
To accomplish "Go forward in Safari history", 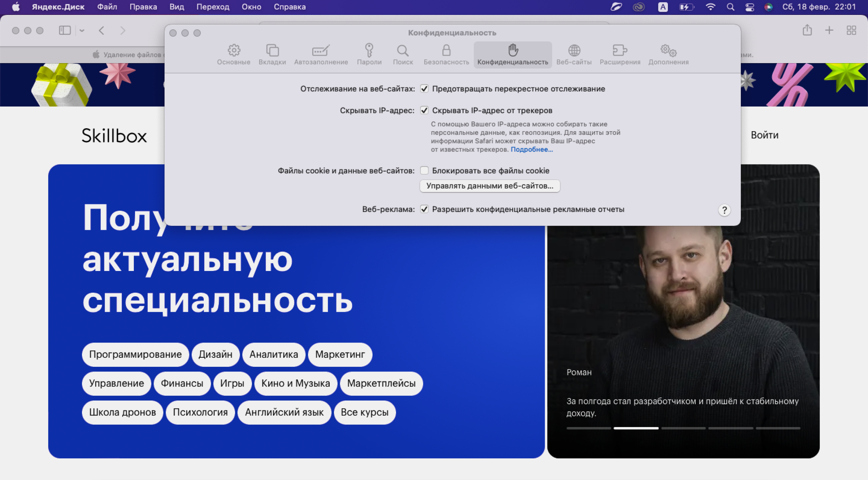I will [x=123, y=31].
